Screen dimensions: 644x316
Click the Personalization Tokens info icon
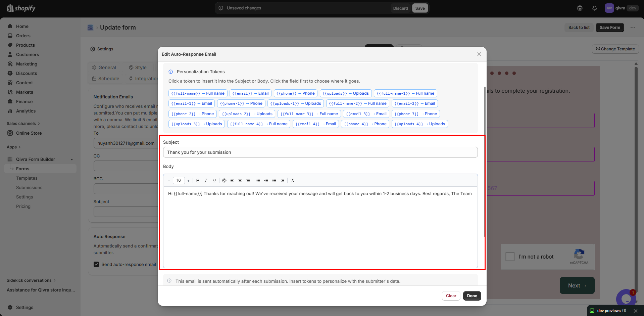coord(170,72)
